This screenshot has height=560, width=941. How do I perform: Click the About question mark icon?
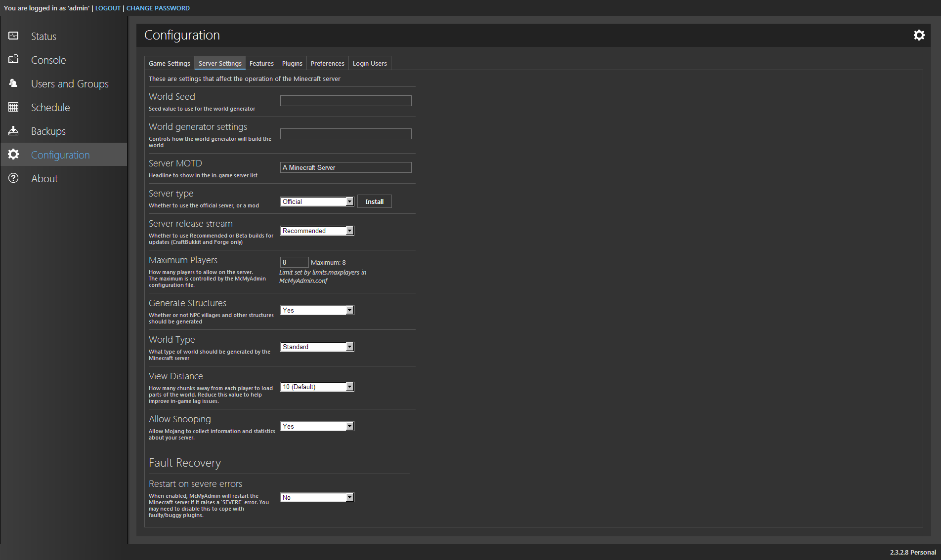[x=13, y=178]
